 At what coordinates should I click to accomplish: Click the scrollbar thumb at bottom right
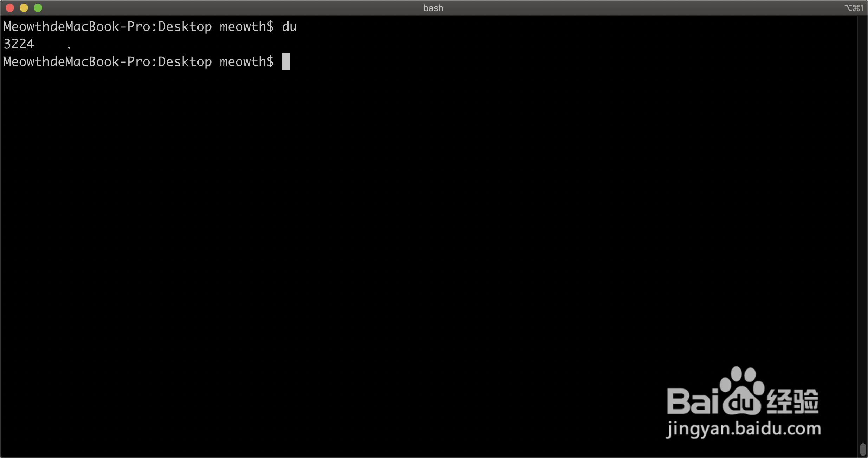tap(863, 449)
